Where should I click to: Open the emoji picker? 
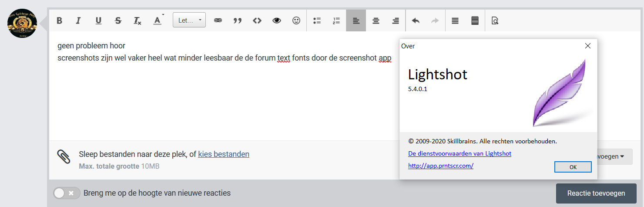pyautogui.click(x=296, y=20)
